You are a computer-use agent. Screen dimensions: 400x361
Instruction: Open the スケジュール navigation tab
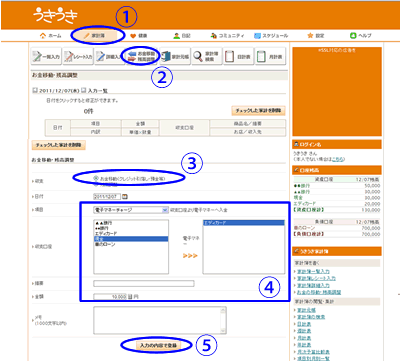tap(271, 36)
